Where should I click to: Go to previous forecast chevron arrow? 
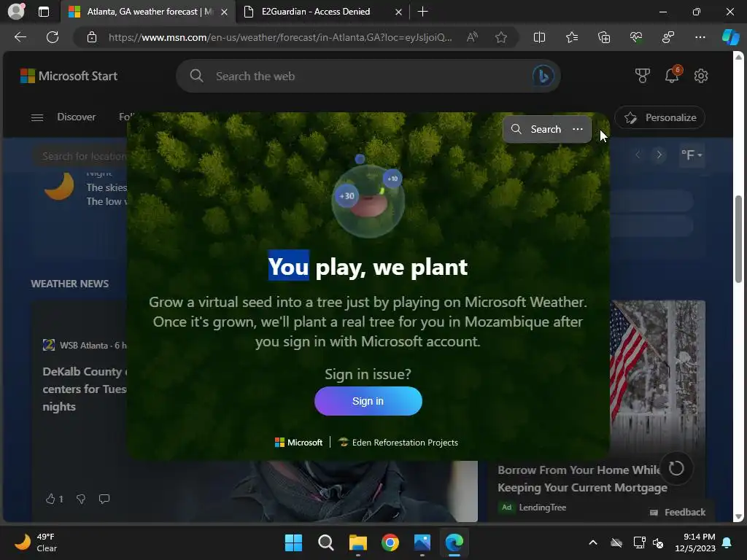tap(638, 155)
